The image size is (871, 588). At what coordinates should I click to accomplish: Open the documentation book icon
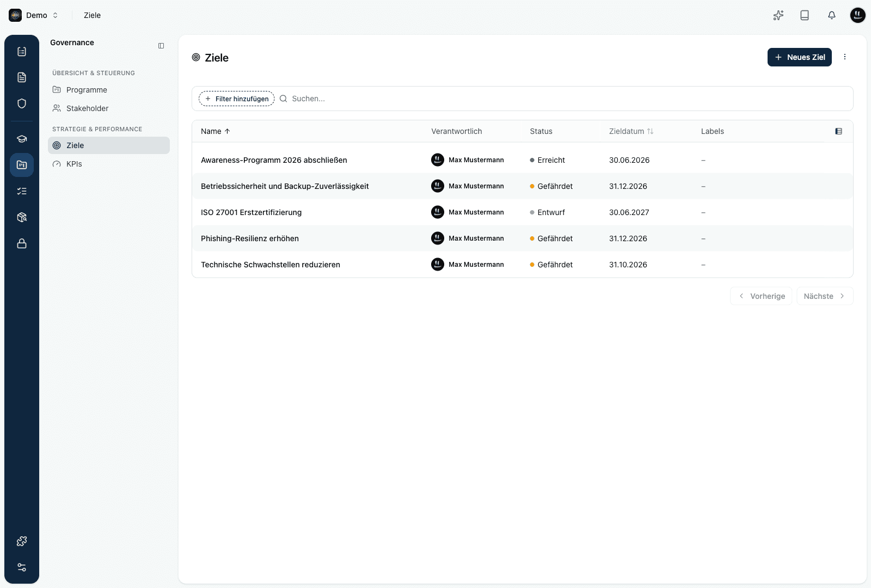[805, 15]
